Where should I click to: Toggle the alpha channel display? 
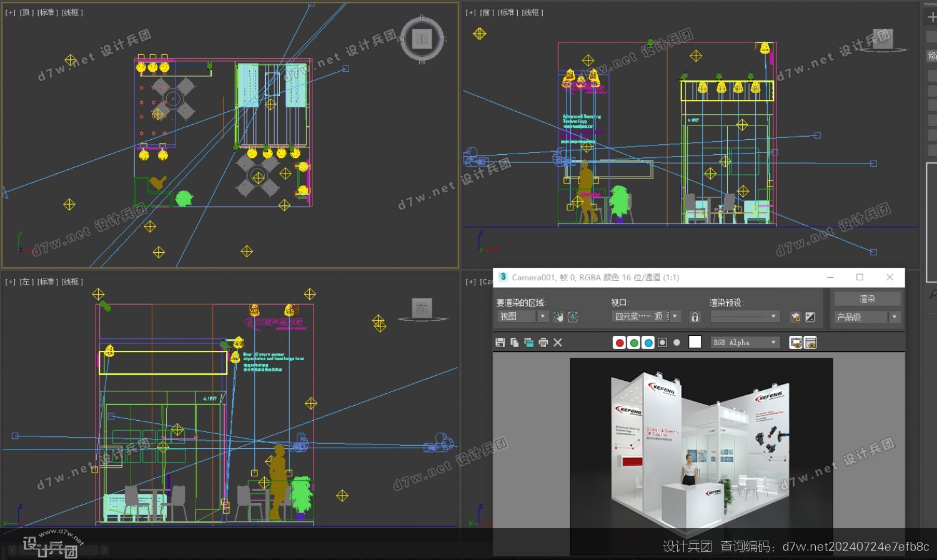pos(662,342)
